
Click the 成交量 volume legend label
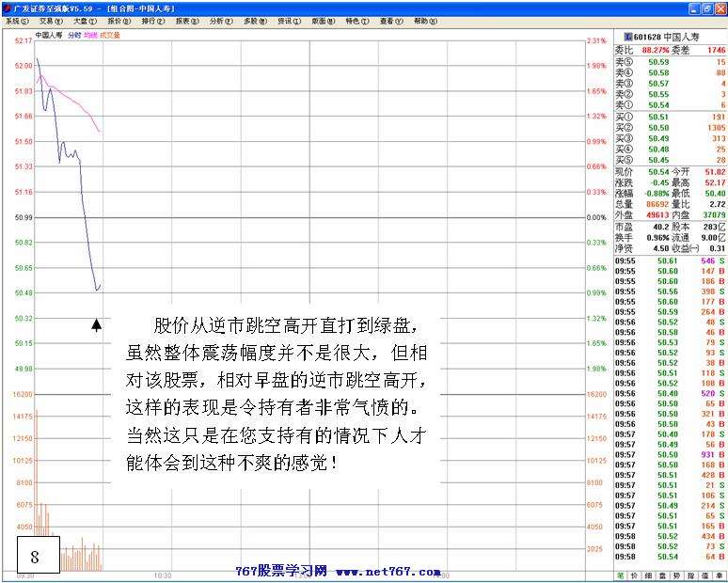click(x=110, y=35)
